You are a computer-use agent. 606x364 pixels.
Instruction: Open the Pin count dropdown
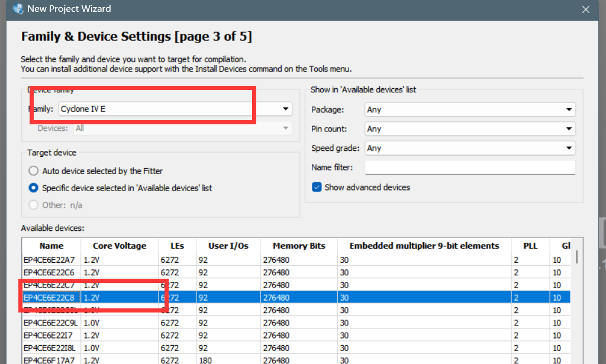coord(470,129)
